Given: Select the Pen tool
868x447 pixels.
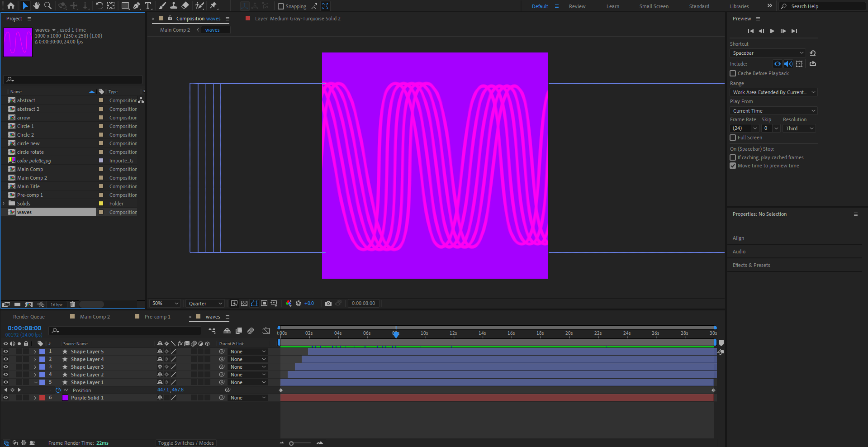Looking at the screenshot, I should (x=137, y=6).
